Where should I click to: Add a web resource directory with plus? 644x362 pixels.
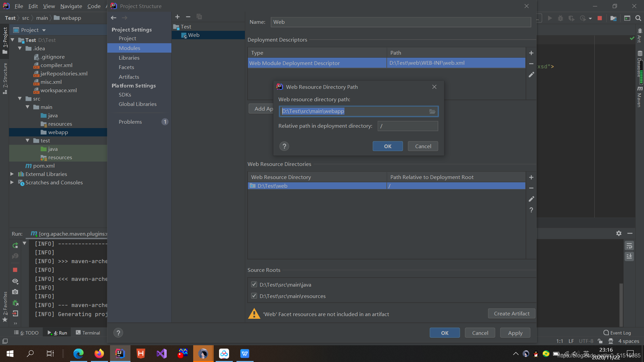[x=531, y=177]
